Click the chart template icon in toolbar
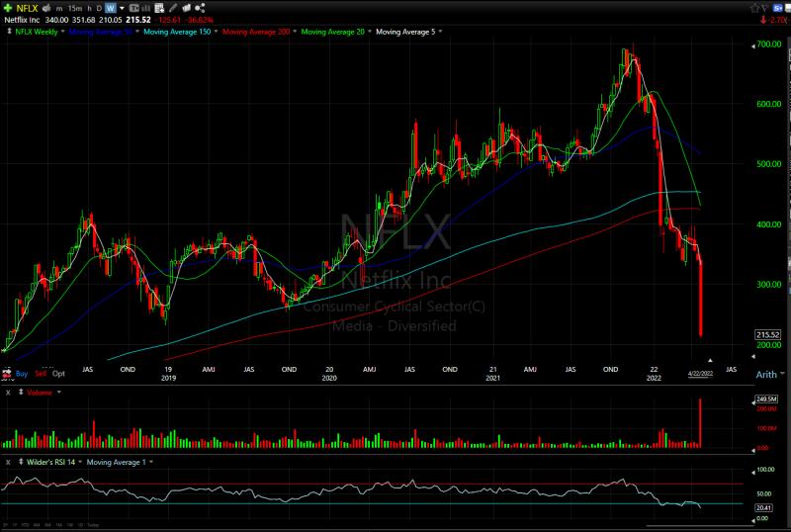The width and height of the screenshot is (791, 532). click(x=134, y=8)
